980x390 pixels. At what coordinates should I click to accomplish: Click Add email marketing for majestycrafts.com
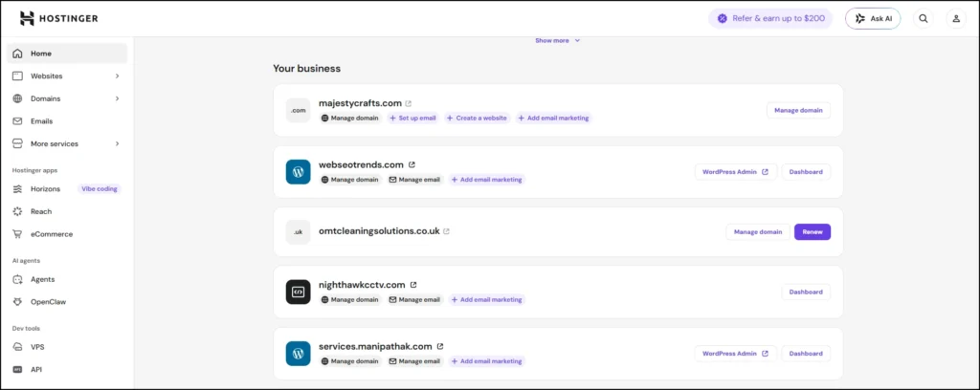[553, 118]
